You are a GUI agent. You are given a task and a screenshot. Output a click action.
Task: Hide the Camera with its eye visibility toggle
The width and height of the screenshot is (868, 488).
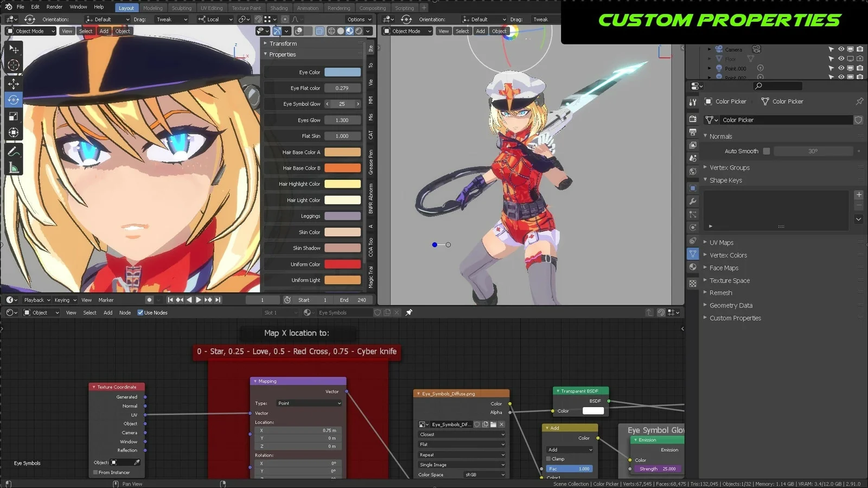[x=841, y=49]
